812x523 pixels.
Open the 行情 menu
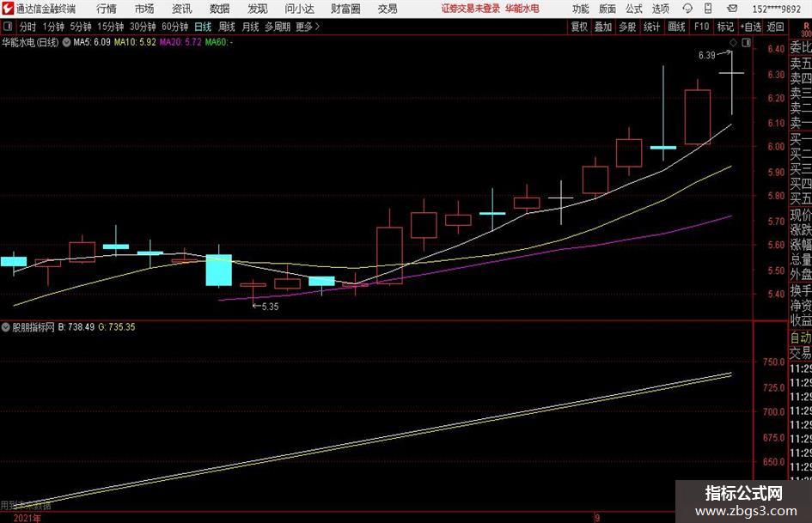pos(107,9)
